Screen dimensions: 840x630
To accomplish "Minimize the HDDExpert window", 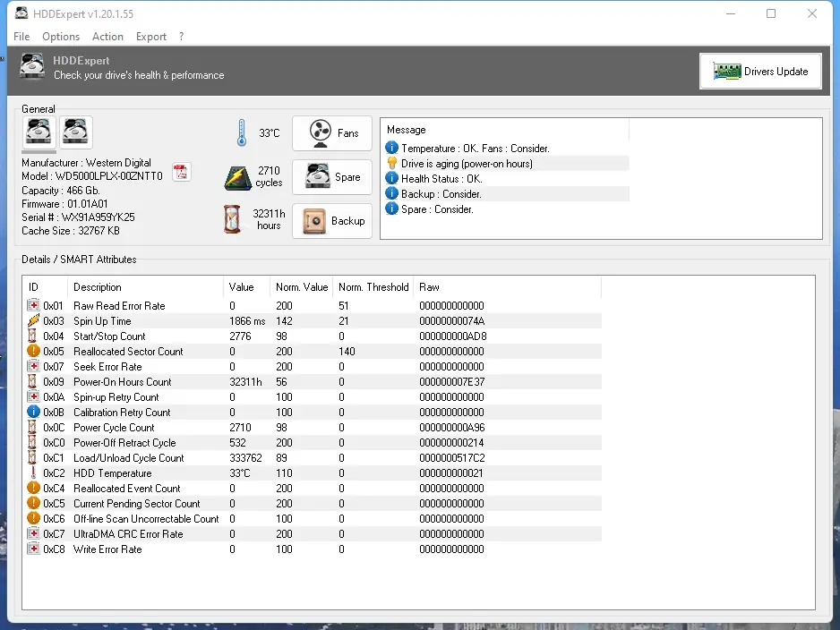I will (x=731, y=13).
